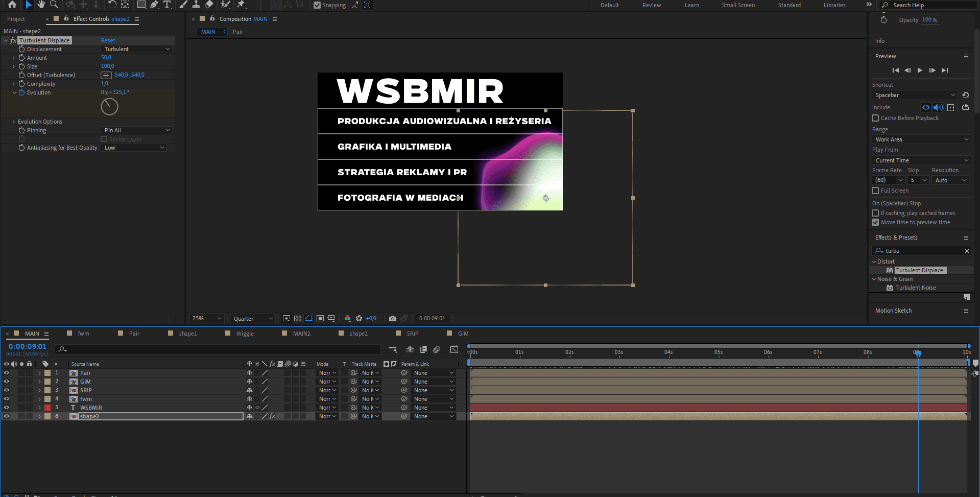The image size is (980, 497).
Task: Toggle Fast Previews in viewer toolbar
Action: click(286, 318)
